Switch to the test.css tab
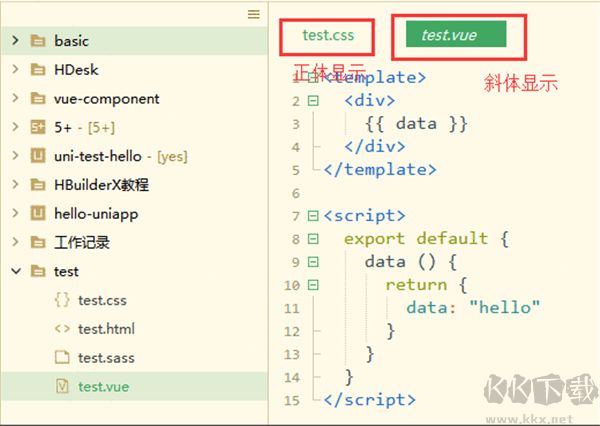This screenshot has width=600, height=426. pyautogui.click(x=328, y=35)
